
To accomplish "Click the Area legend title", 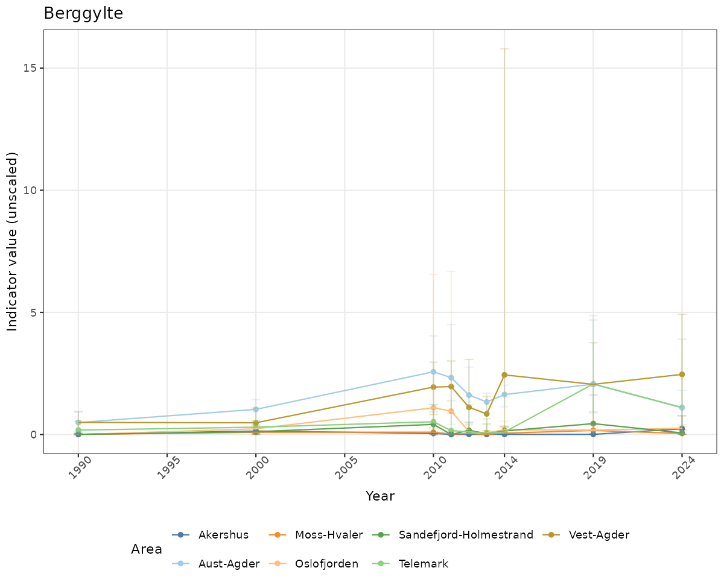I will tap(146, 549).
